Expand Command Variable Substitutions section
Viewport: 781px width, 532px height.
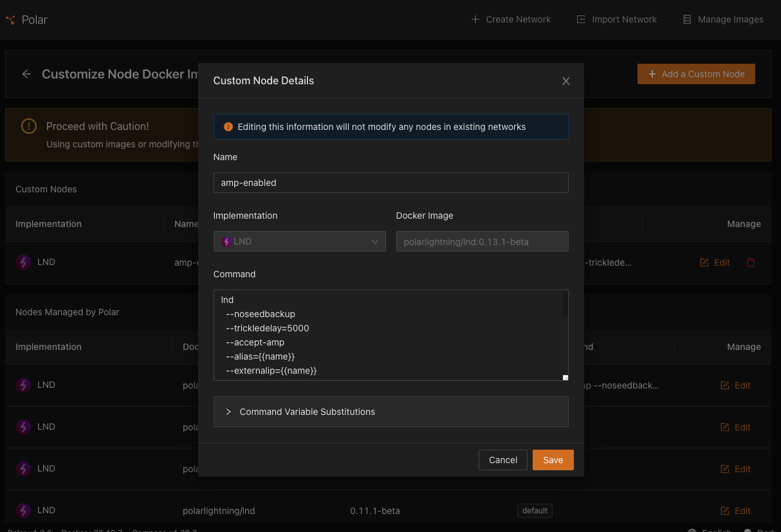[391, 412]
